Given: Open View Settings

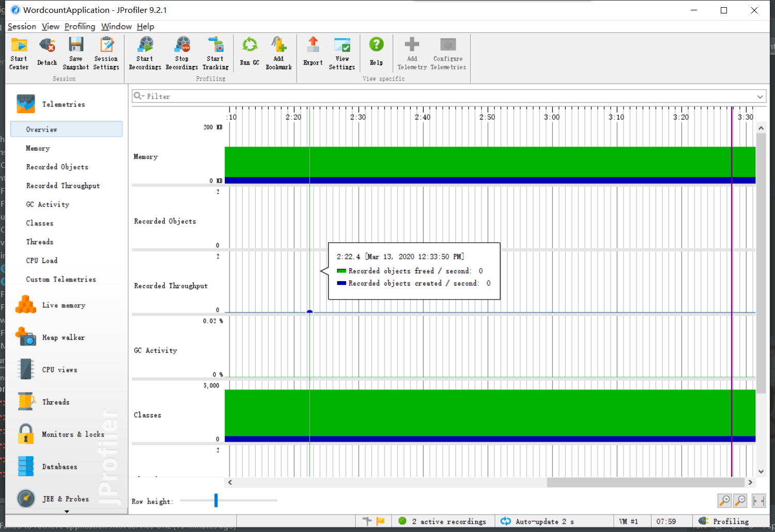Looking at the screenshot, I should coord(342,53).
